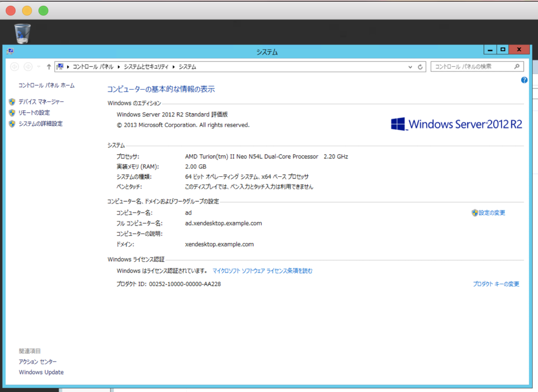Viewport: 538px width, 392px height.
Task: Click Windows Server 2012 R2 Standard 評価版 text
Action: click(x=172, y=114)
